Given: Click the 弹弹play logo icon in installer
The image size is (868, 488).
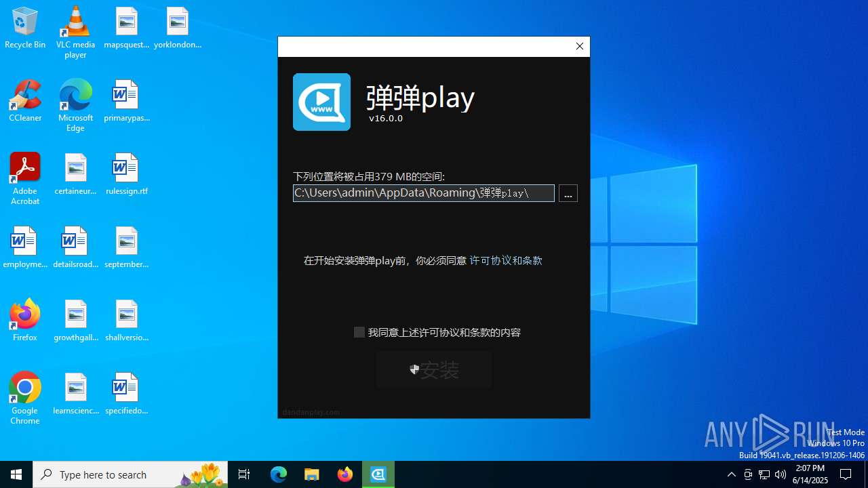Looking at the screenshot, I should [322, 102].
